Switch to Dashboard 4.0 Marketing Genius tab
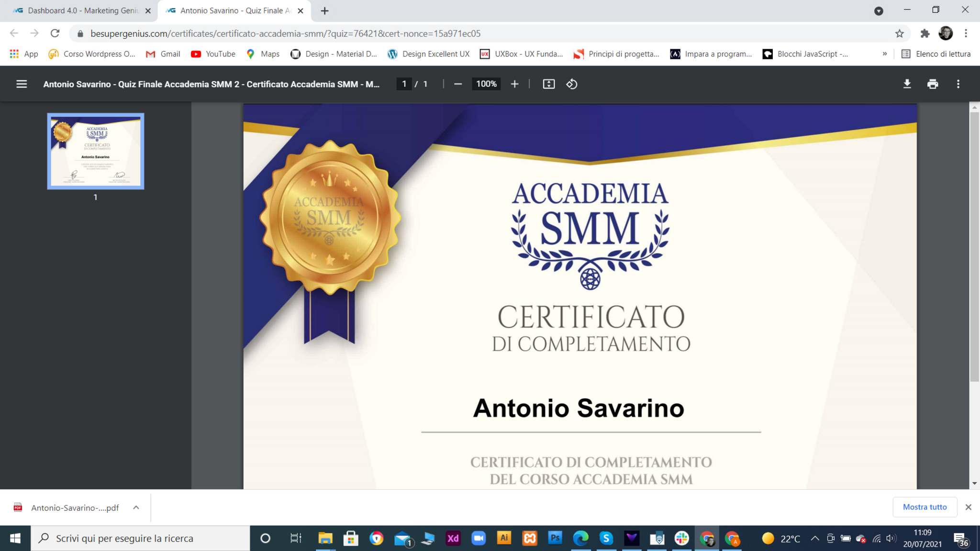 point(81,11)
